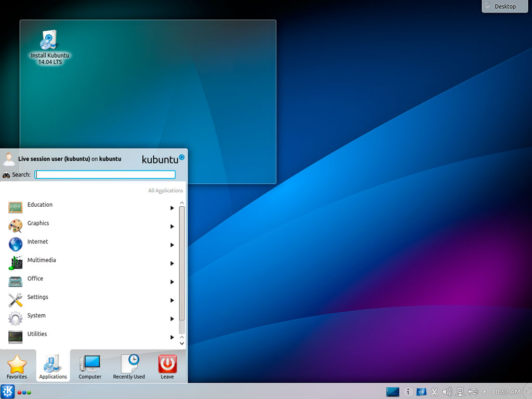
Task: Open the volume speaker tray icon
Action: [x=447, y=392]
